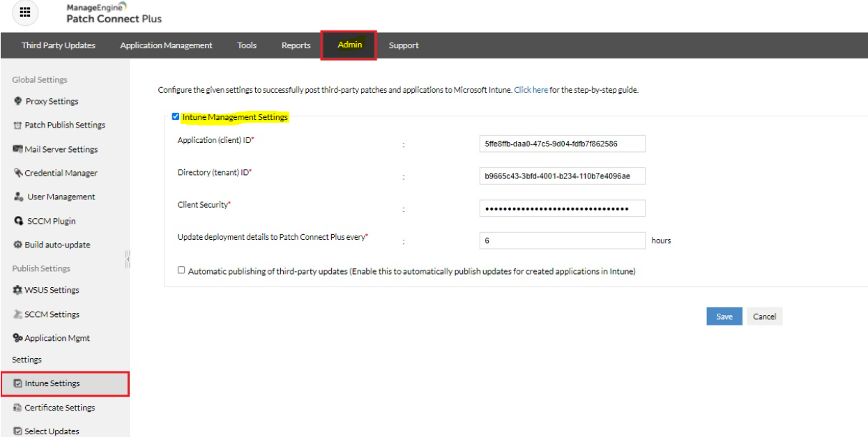
Task: Click the User Management icon
Action: [18, 197]
